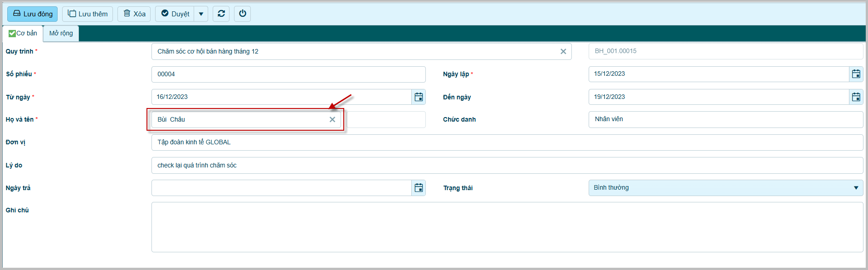Click the Số phiếu input field
Image resolution: width=868 pixels, height=270 pixels.
[288, 74]
